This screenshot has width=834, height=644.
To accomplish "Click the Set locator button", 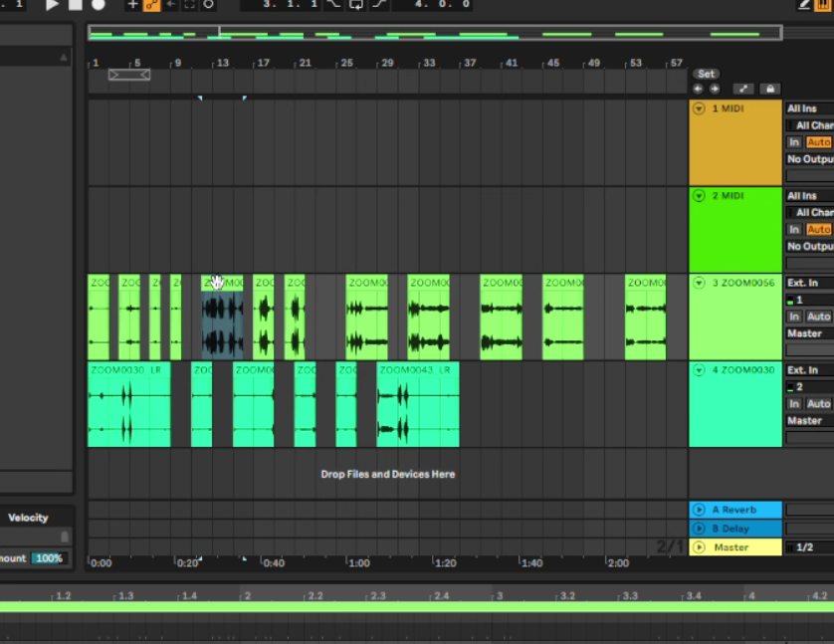I will [707, 74].
